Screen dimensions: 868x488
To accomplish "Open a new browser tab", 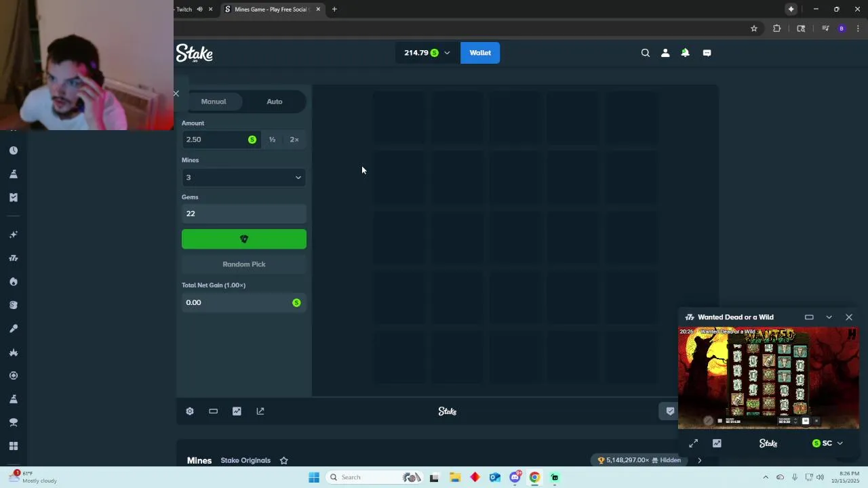I will (334, 9).
